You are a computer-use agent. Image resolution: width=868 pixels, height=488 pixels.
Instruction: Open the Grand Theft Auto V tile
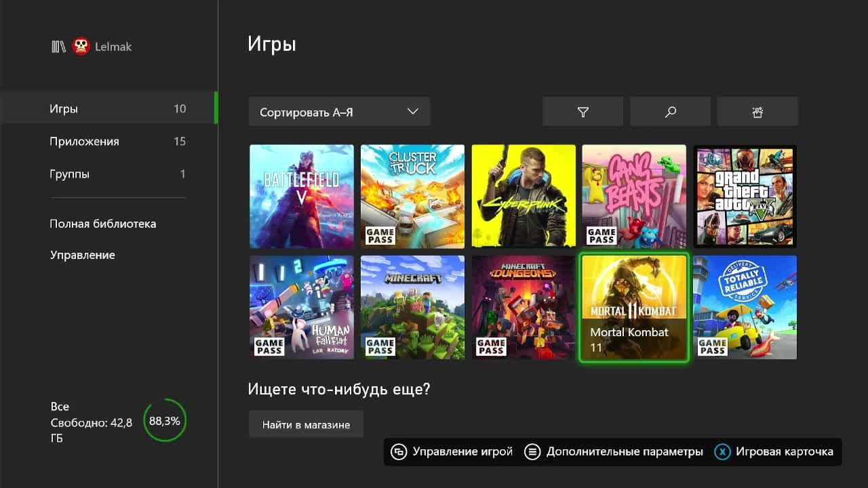click(x=745, y=197)
